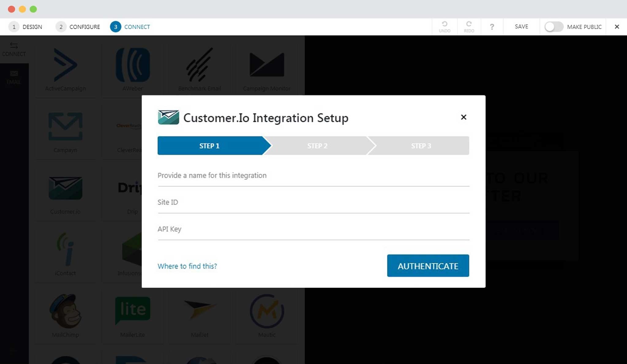Screen dimensions: 627x364
Task: Click the green macOS zoom button
Action: click(x=33, y=9)
